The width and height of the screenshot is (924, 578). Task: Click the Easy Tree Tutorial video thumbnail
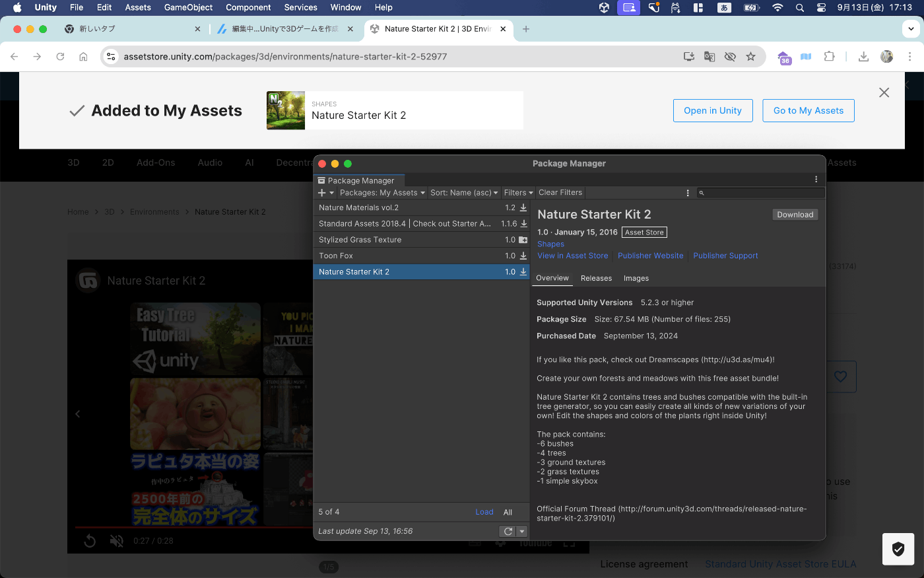(x=195, y=339)
